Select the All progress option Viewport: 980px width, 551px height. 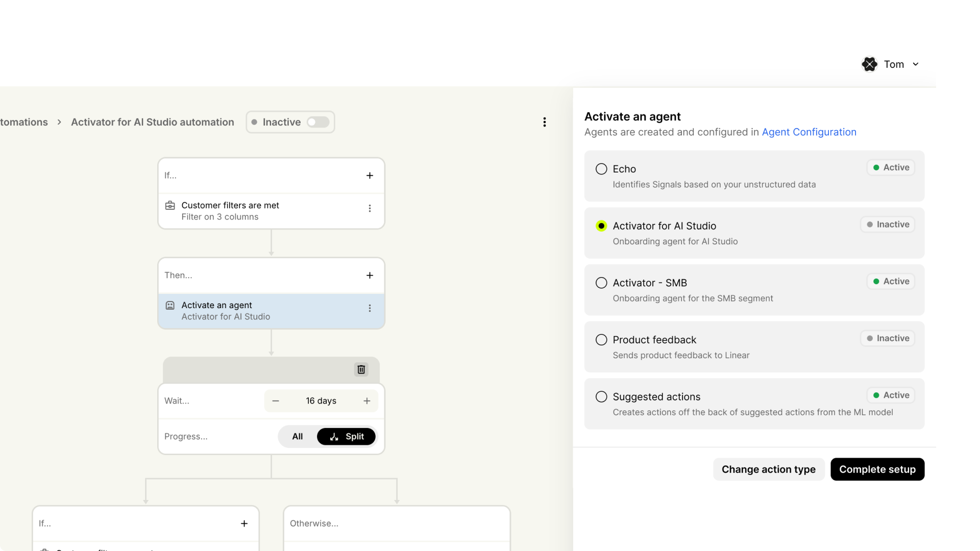coord(298,437)
